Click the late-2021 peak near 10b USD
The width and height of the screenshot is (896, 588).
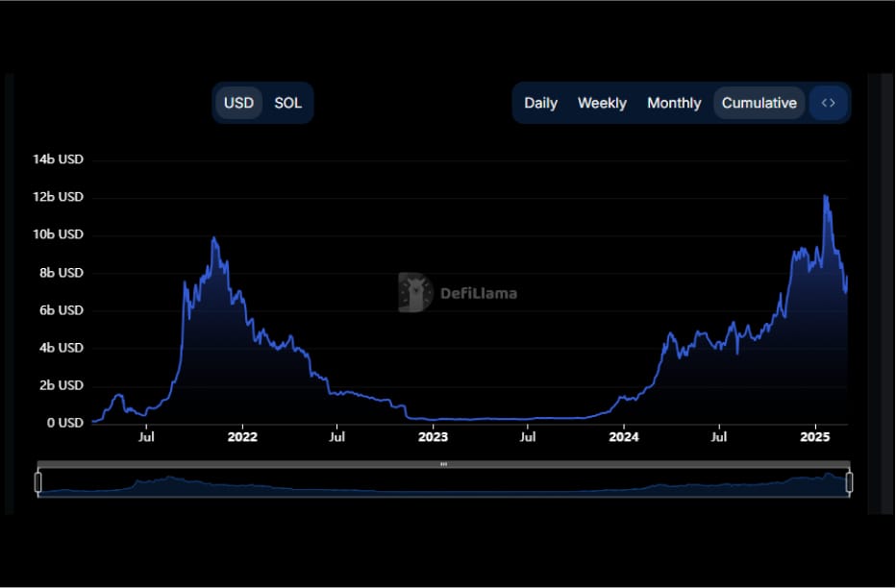tap(213, 238)
